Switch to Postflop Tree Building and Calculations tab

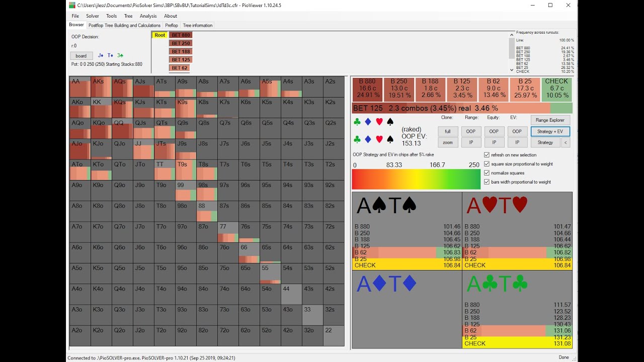click(x=124, y=25)
